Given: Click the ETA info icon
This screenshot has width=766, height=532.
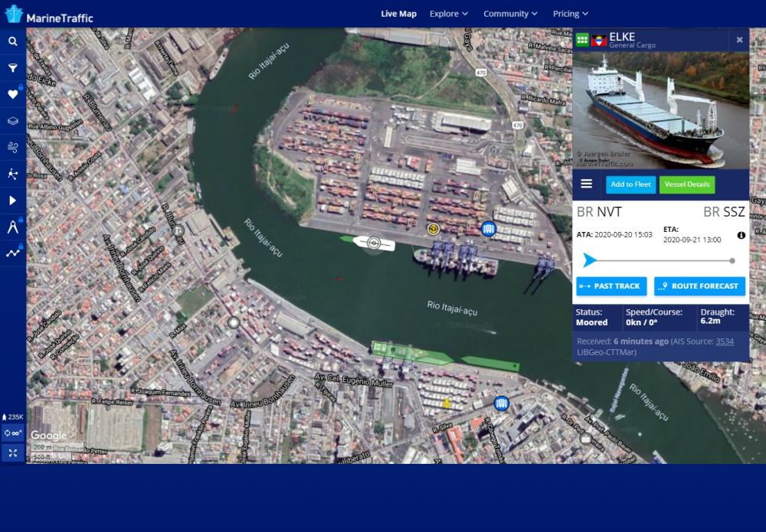Looking at the screenshot, I should [x=741, y=235].
